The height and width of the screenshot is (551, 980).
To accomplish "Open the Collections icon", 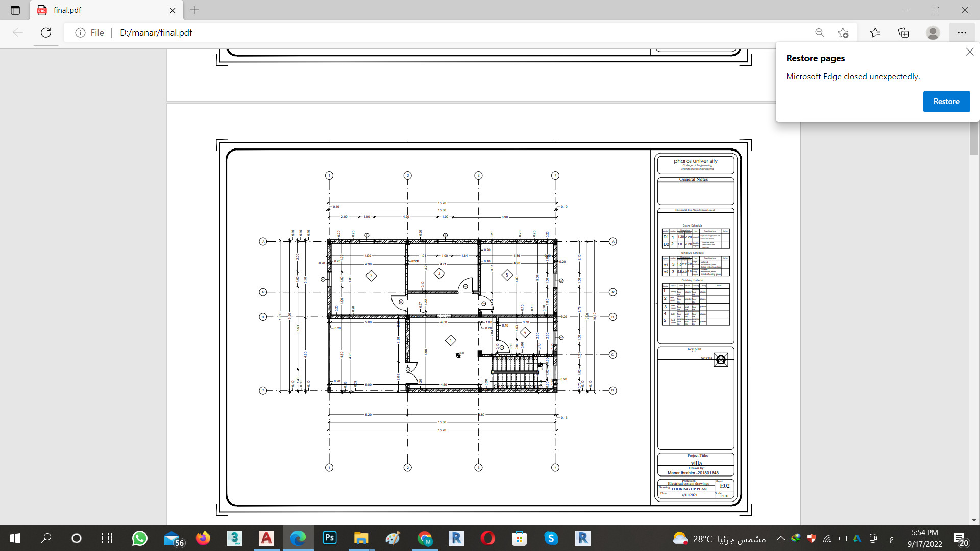I will click(903, 33).
